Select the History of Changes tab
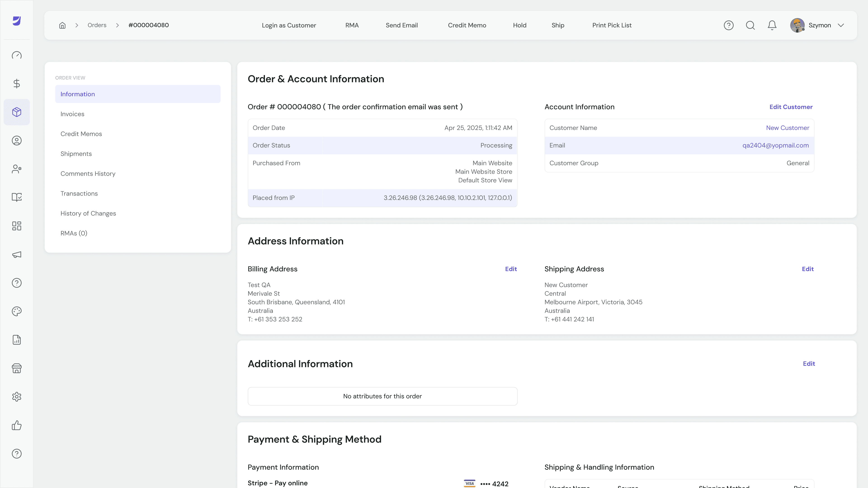This screenshot has width=868, height=488. click(x=88, y=213)
